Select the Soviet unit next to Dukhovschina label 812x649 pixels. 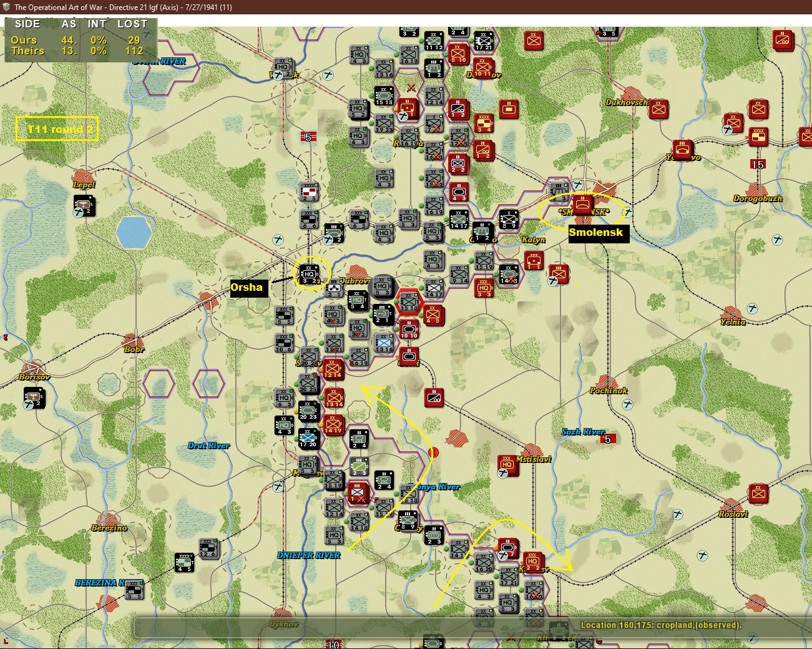(x=658, y=109)
